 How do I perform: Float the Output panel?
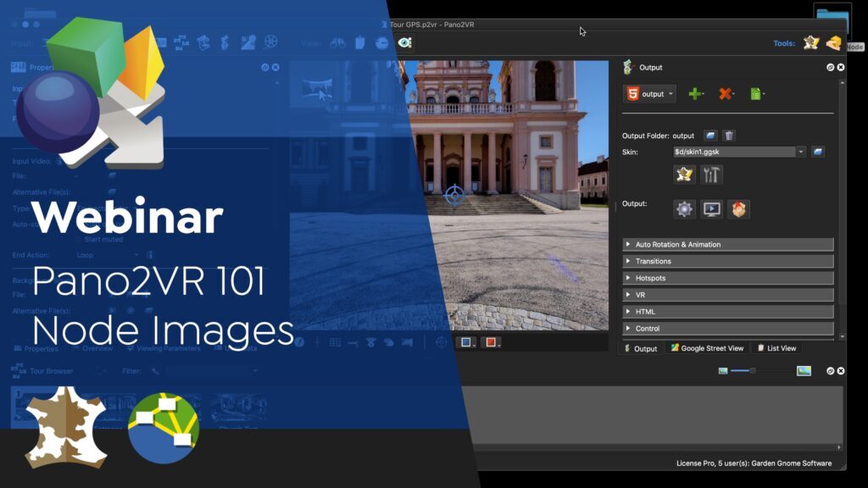point(831,68)
